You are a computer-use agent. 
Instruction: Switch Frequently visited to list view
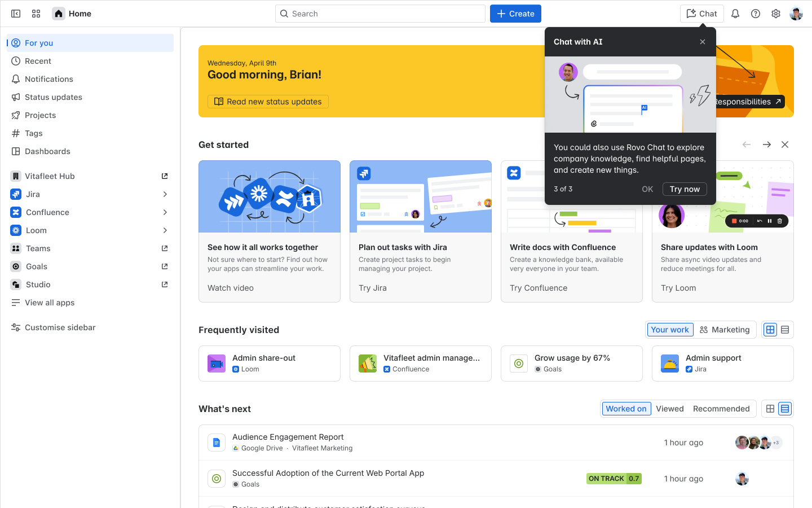coord(785,330)
